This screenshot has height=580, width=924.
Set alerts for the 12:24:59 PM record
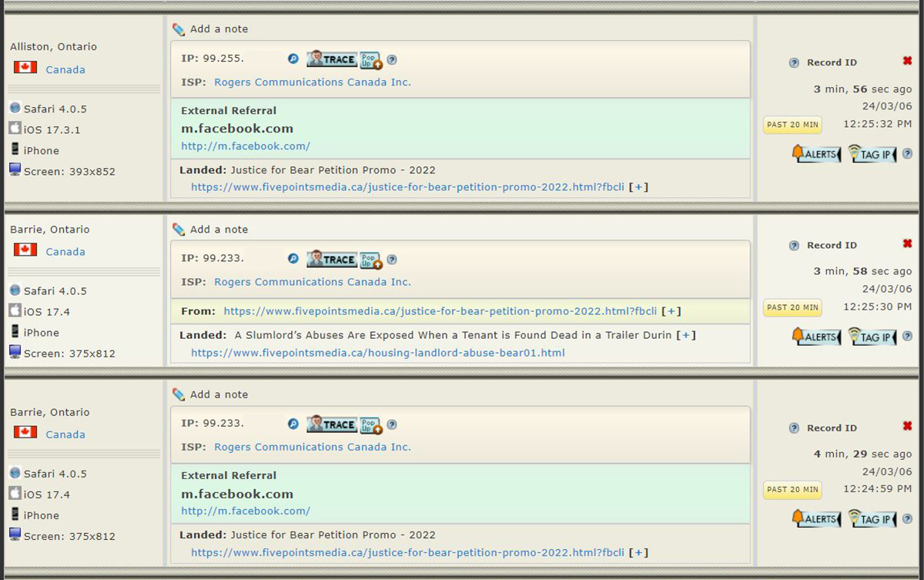tap(816, 519)
